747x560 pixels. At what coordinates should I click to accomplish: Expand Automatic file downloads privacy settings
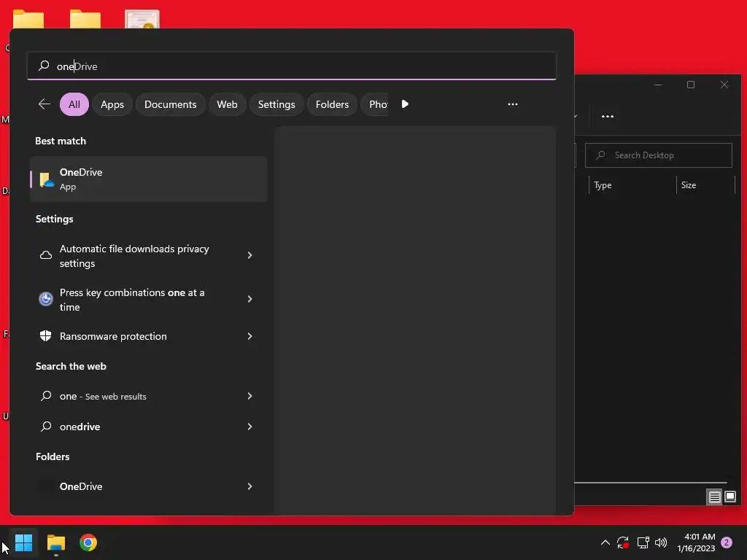(x=249, y=255)
